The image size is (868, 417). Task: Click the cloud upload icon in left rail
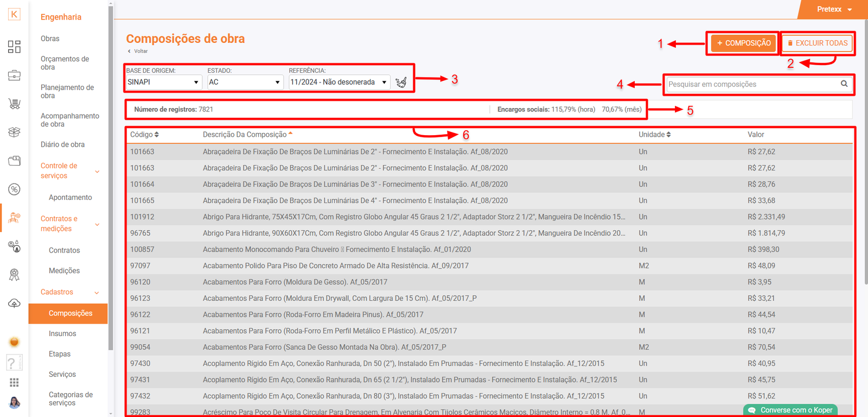point(14,303)
